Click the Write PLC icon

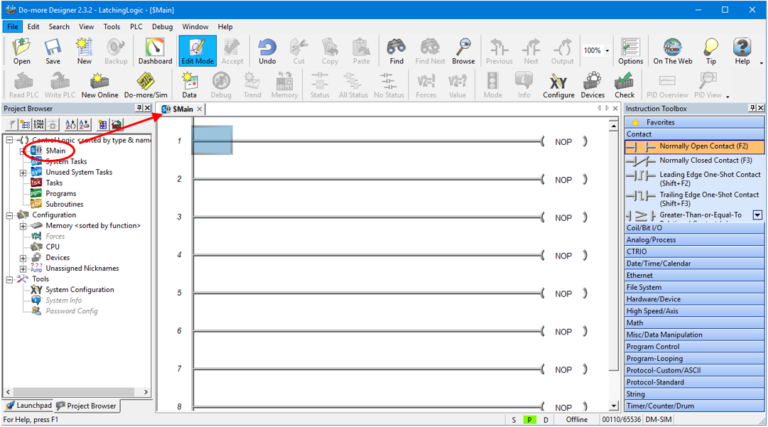pyautogui.click(x=60, y=85)
